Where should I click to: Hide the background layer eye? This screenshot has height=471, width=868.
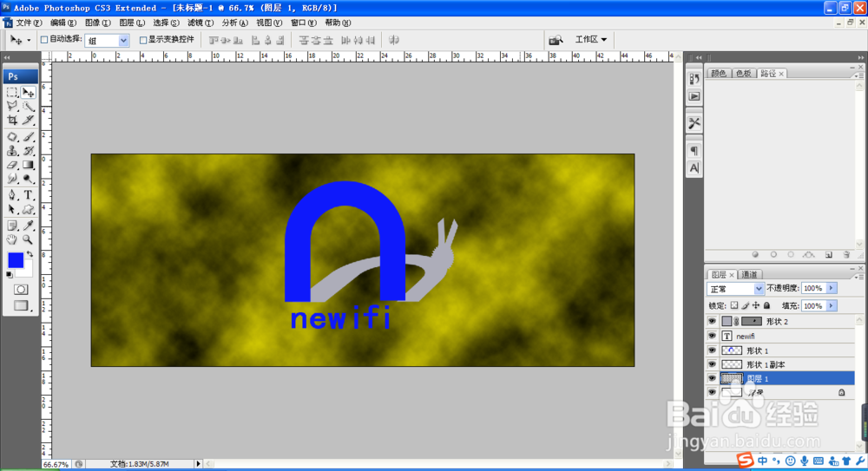click(712, 392)
